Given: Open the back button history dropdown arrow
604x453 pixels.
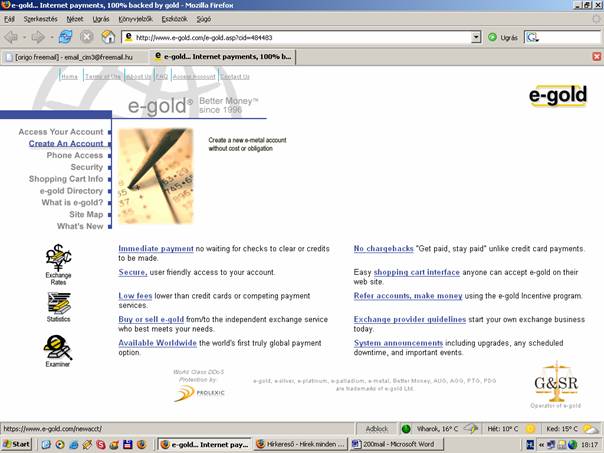Looking at the screenshot, I should 23,37.
